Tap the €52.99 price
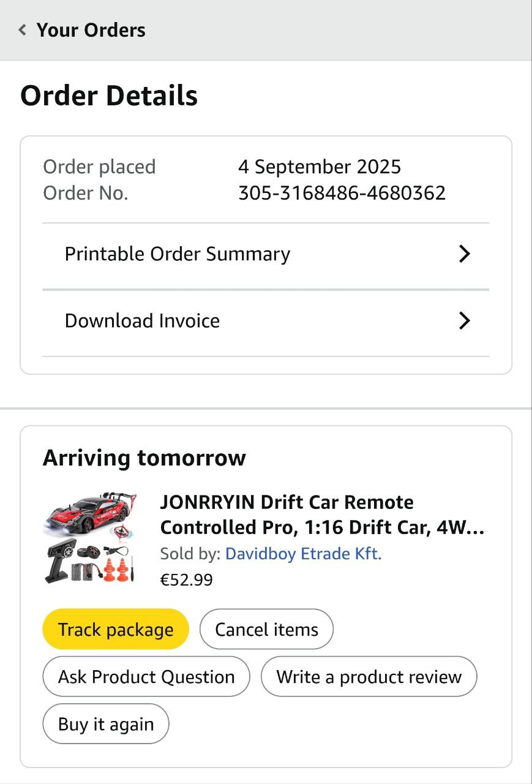 (x=186, y=579)
